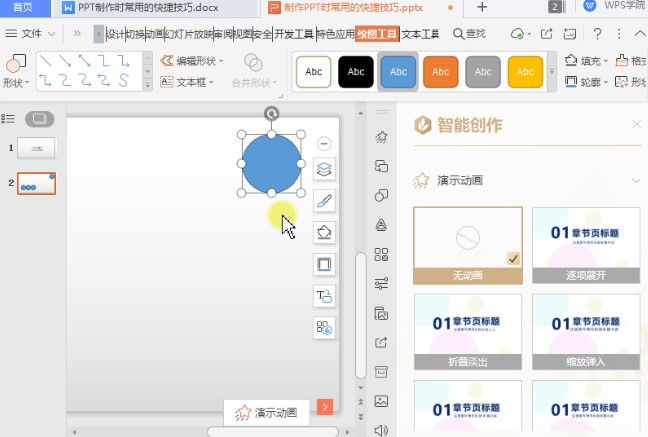Click the floating layer order stack icon

(x=324, y=169)
